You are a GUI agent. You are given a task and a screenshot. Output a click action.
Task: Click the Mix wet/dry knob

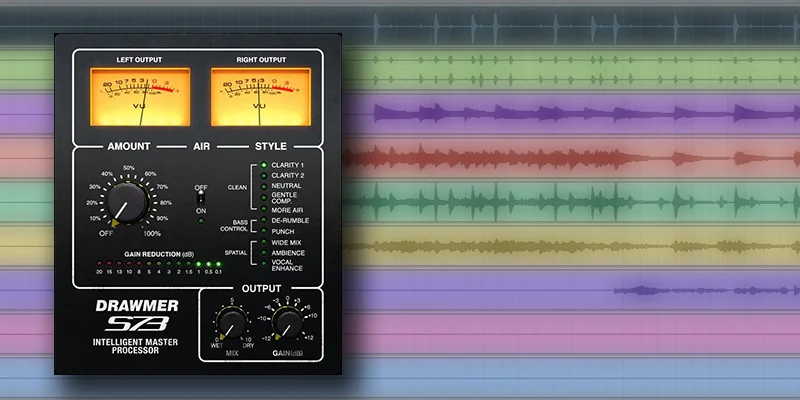(x=232, y=324)
